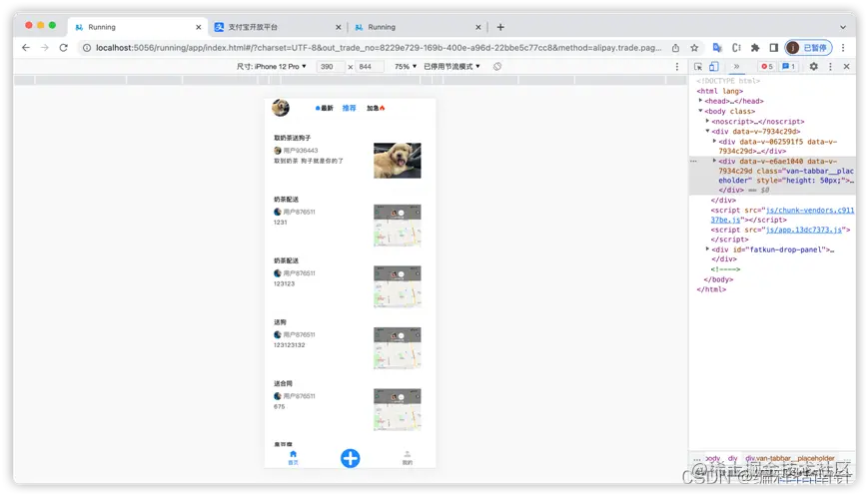Expand the head element in DOM tree
The image size is (868, 496).
pyautogui.click(x=701, y=101)
